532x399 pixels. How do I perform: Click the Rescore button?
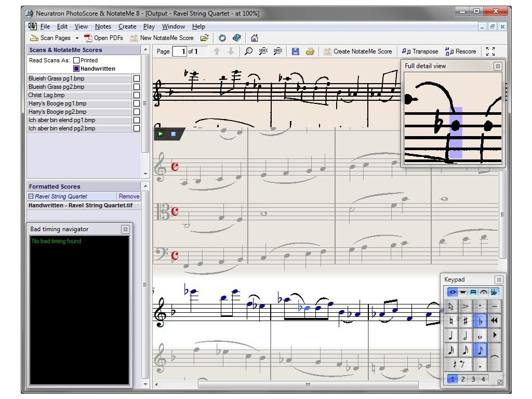point(461,51)
